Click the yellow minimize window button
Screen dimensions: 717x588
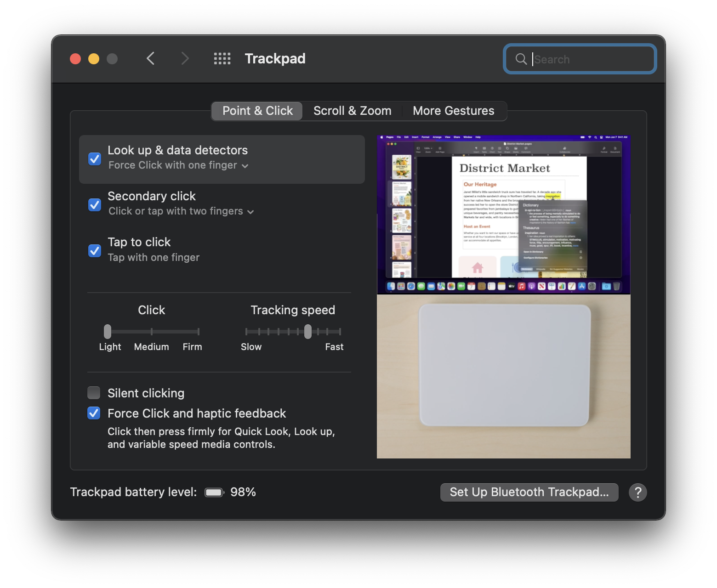tap(94, 59)
